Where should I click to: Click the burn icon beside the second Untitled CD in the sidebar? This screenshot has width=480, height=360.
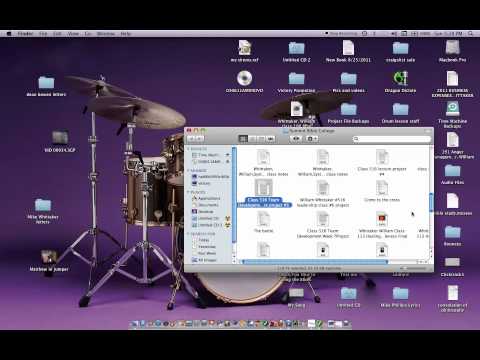(228, 225)
